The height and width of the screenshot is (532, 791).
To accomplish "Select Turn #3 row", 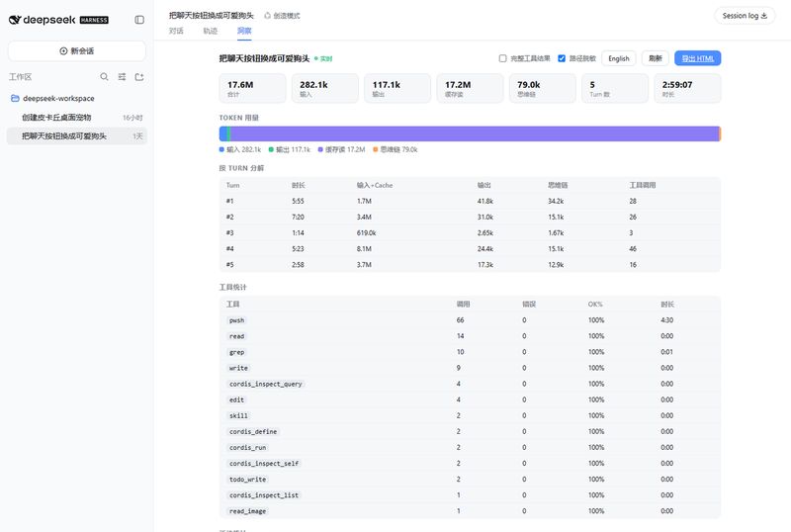I will pos(470,232).
